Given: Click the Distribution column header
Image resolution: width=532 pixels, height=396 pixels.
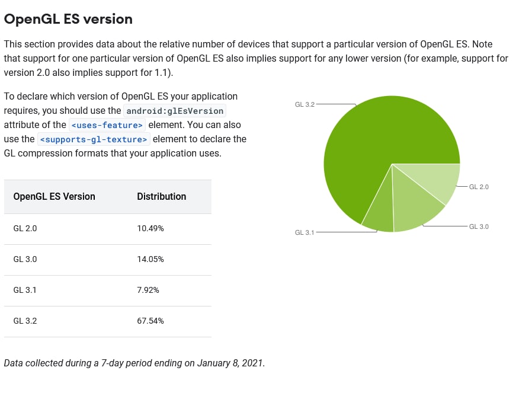Looking at the screenshot, I should (x=161, y=197).
